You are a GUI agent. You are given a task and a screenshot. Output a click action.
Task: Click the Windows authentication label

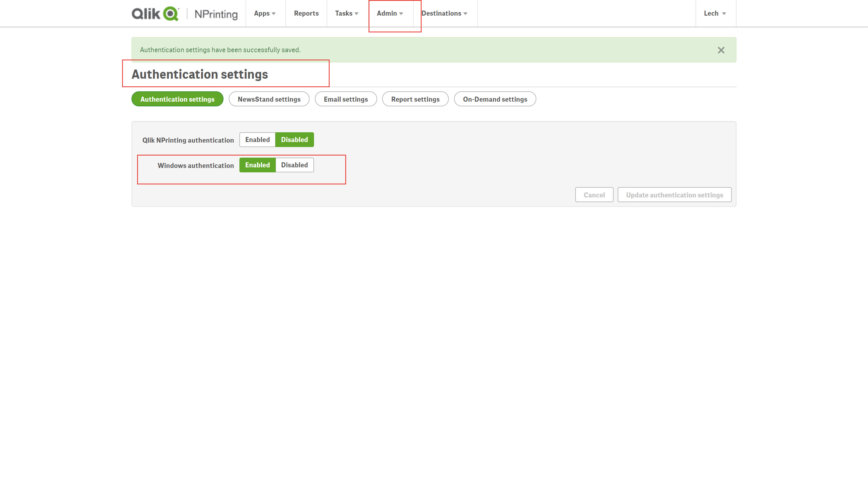click(196, 166)
